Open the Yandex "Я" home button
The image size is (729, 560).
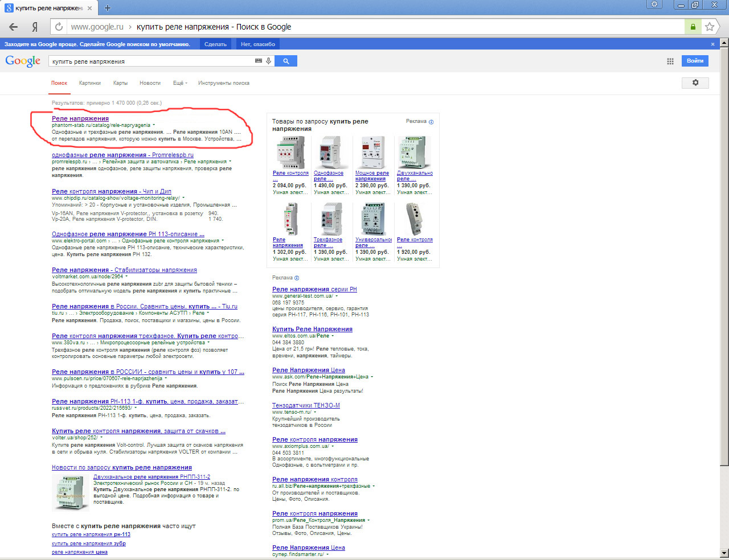point(35,27)
